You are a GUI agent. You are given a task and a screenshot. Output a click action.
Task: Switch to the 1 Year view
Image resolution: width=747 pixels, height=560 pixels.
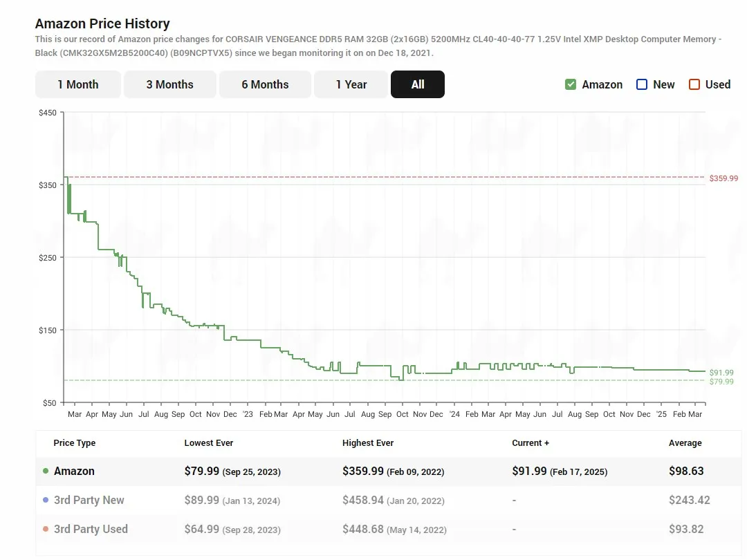pos(351,84)
